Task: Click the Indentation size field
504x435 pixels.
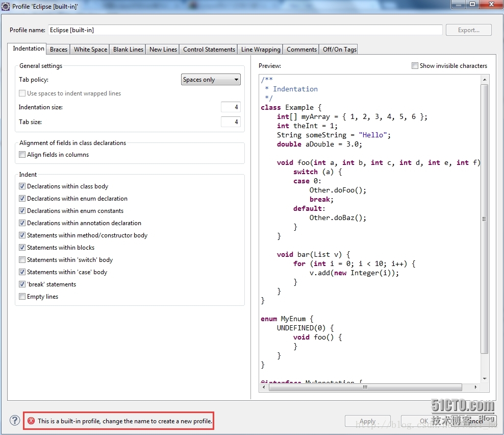Action: coord(231,107)
